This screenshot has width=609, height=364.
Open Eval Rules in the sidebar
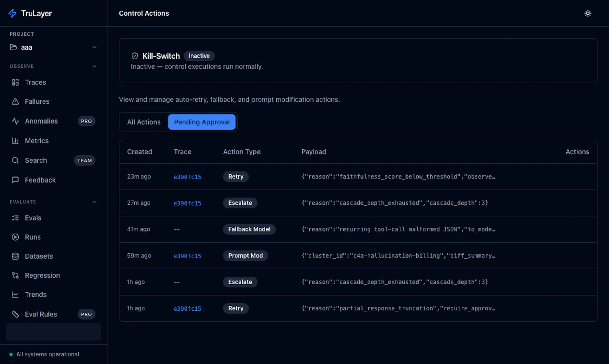[x=53, y=314]
